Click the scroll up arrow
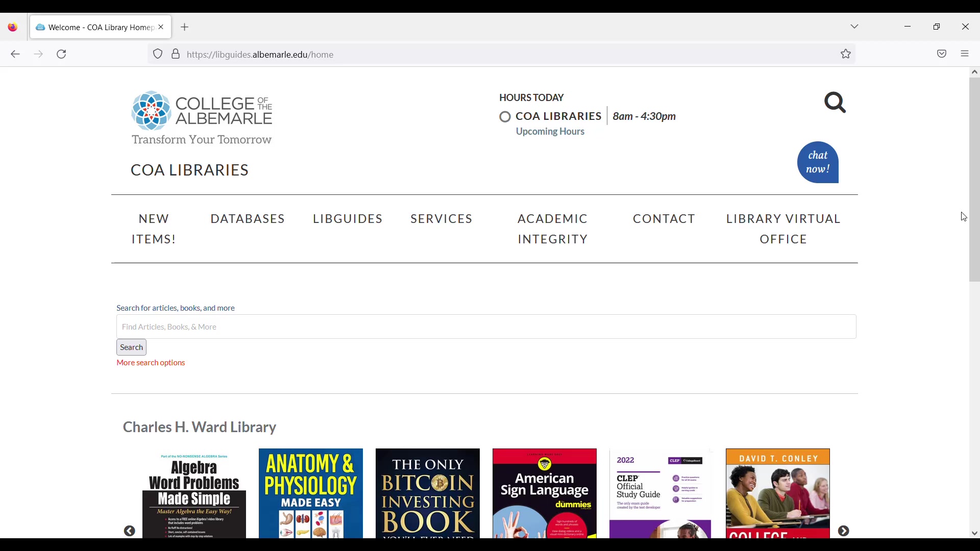Screen dimensions: 980x551 975,72
